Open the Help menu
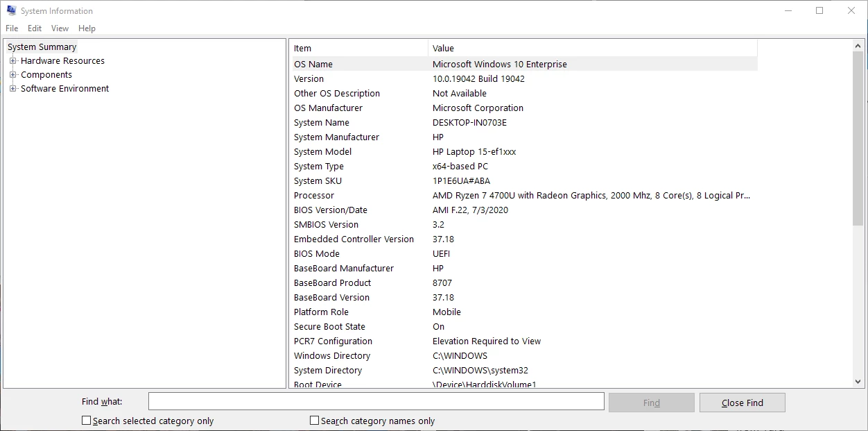Screen dimensions: 868x431 click(x=87, y=28)
